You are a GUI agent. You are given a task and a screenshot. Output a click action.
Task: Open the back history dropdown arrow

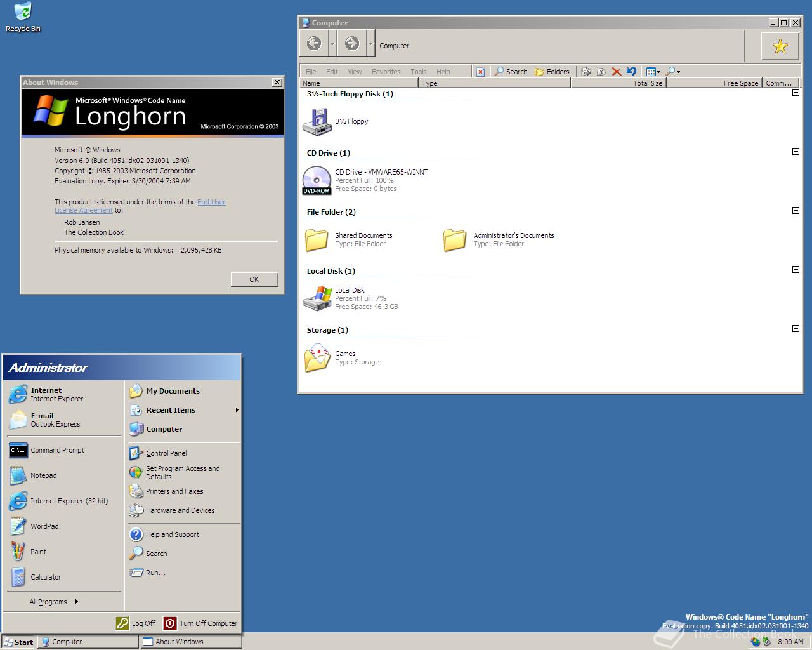(332, 44)
